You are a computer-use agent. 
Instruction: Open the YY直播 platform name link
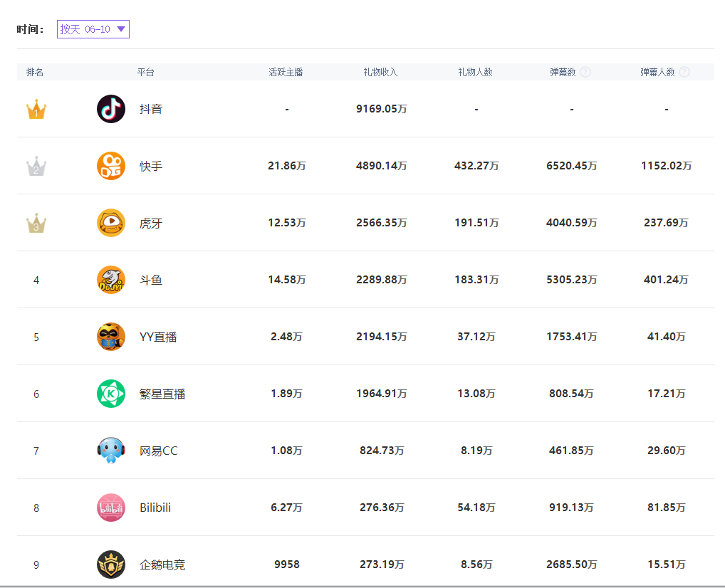coord(158,337)
